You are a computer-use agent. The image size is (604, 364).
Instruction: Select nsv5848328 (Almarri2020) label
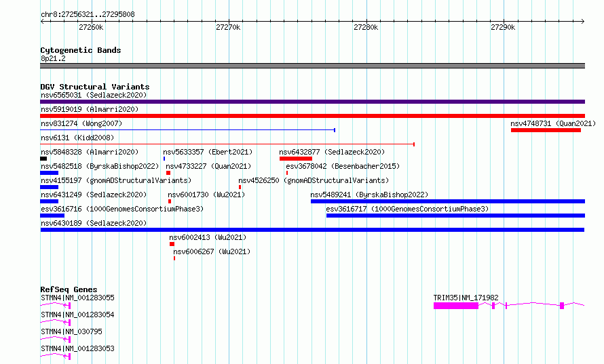pos(90,152)
